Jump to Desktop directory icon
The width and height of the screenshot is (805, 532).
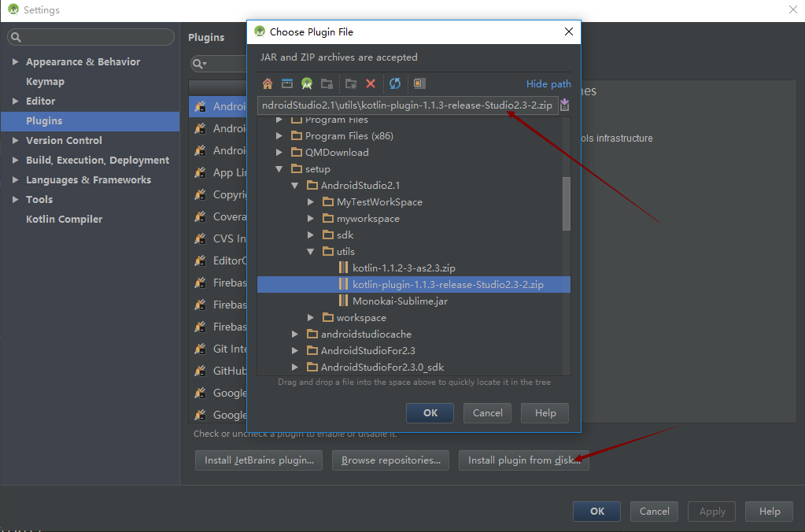pos(287,83)
